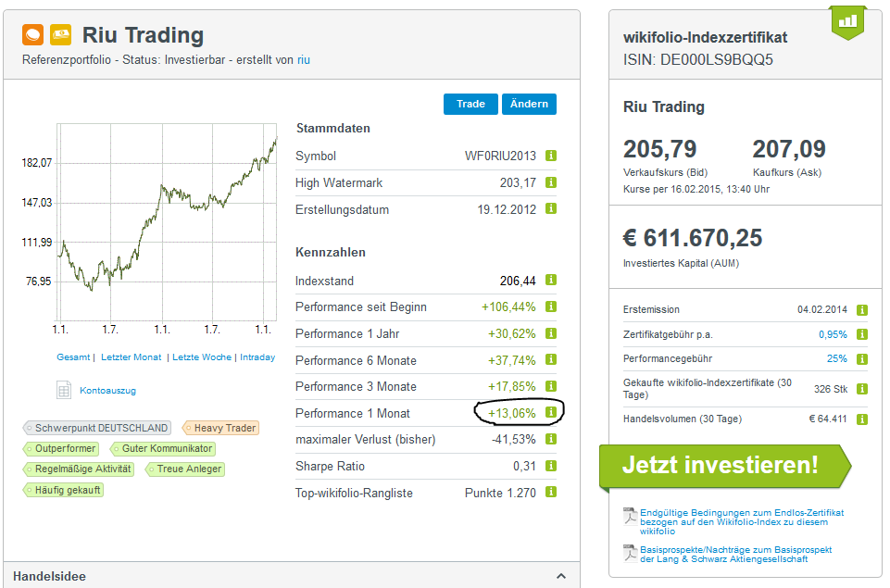Open info icon for Performance seit Beginn
Viewport: 890px width, 588px height.
click(x=550, y=307)
